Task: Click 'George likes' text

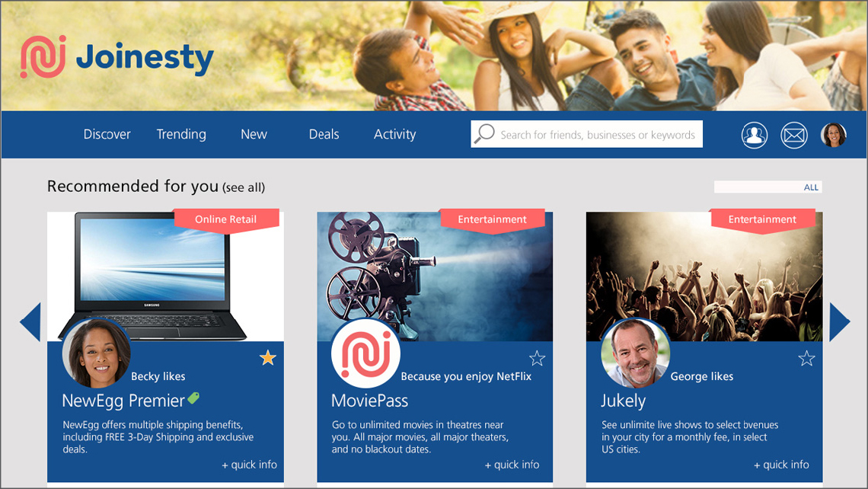Action: [x=702, y=376]
